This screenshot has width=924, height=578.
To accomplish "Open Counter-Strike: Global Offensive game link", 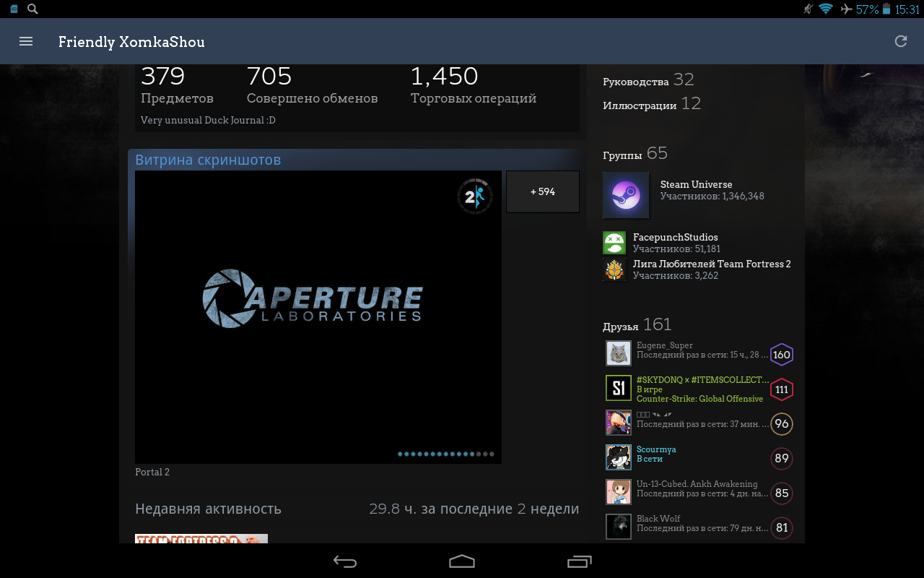I will pyautogui.click(x=699, y=399).
